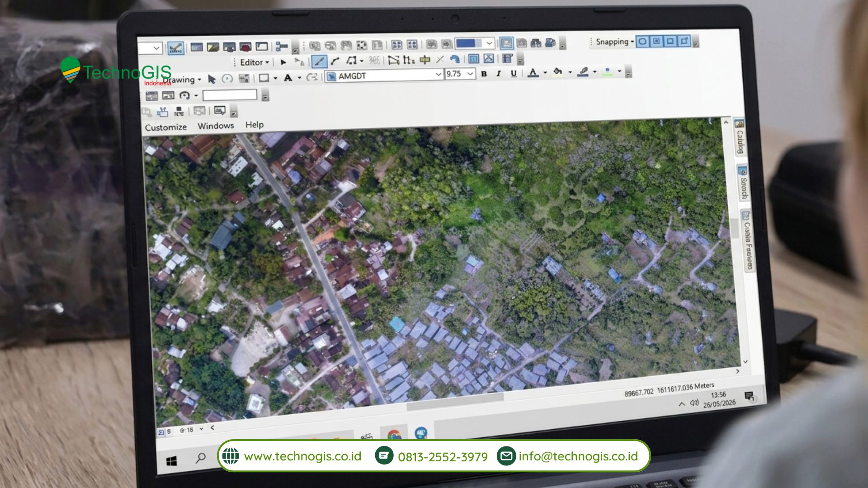868x488 pixels.
Task: Open the Customize menu
Action: [165, 127]
